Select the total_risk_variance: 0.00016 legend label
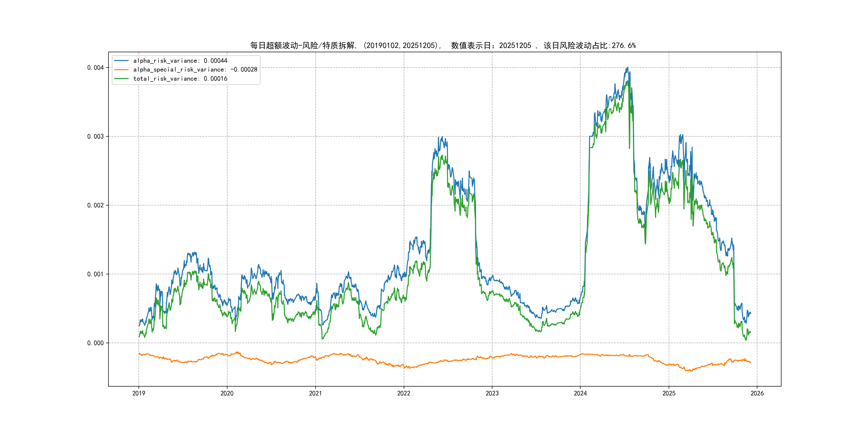This screenshot has height=434, width=868. click(x=180, y=78)
